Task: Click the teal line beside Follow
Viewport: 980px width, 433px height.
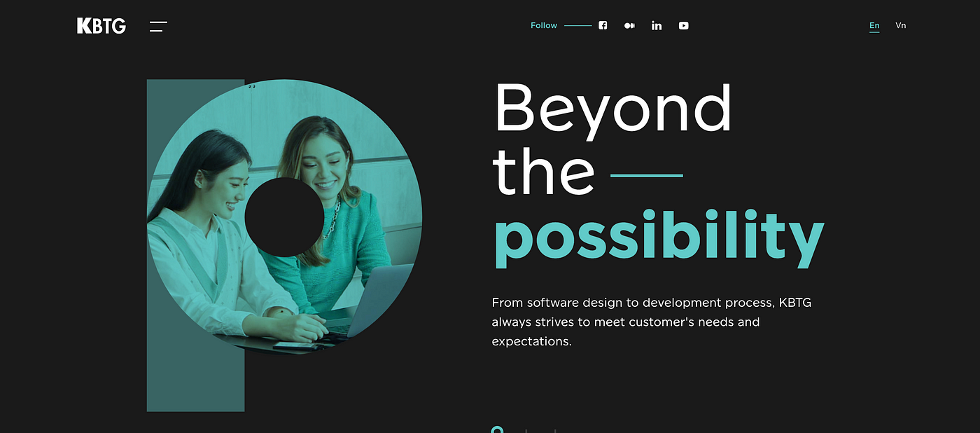Action: pyautogui.click(x=578, y=26)
